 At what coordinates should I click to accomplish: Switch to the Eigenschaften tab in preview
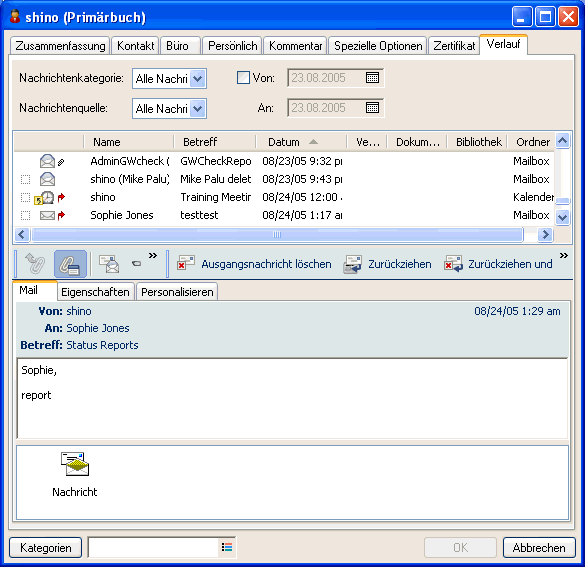pos(95,292)
